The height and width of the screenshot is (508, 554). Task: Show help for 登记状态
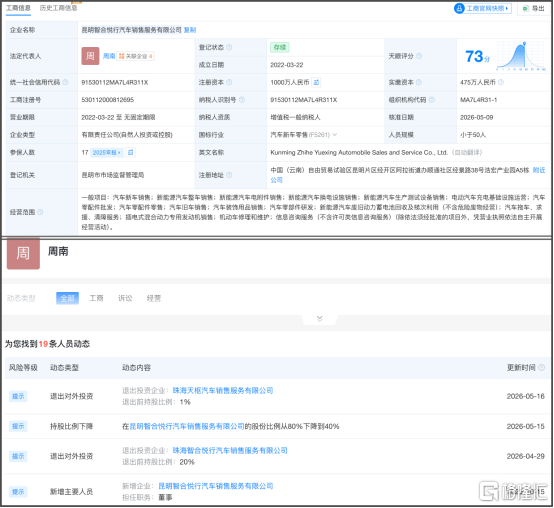coord(229,47)
